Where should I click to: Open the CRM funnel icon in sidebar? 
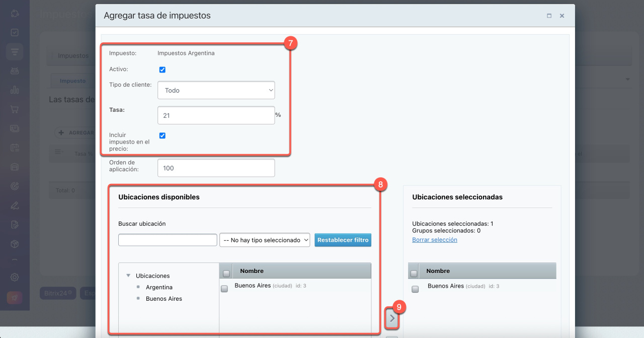tap(15, 51)
